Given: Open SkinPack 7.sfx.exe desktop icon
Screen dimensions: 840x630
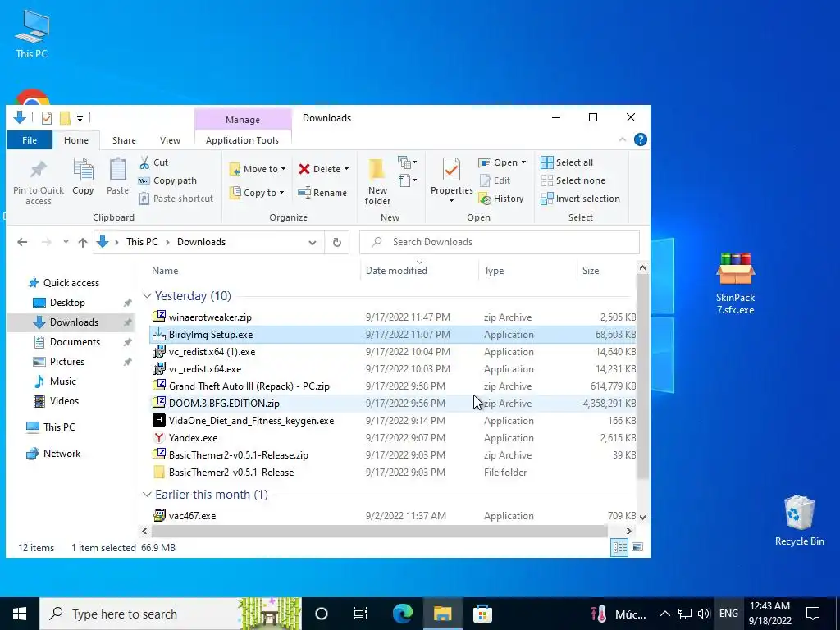Looking at the screenshot, I should click(736, 283).
